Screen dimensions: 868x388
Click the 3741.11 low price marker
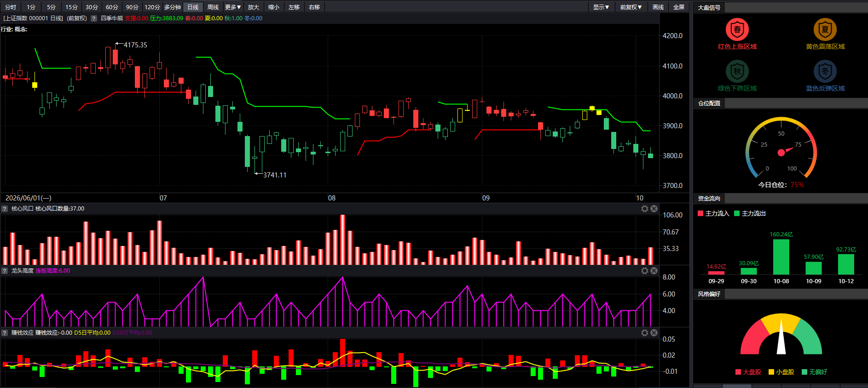pyautogui.click(x=275, y=175)
